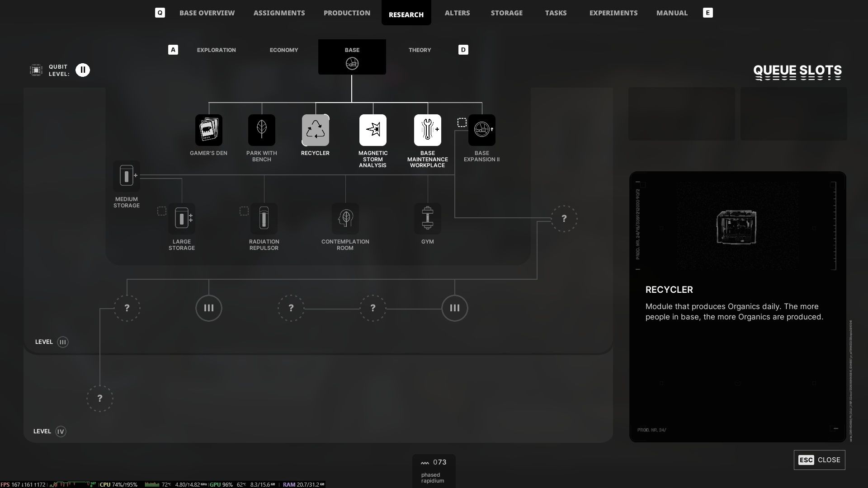
Task: Click the CPU usage readout in overlay
Action: pos(118,484)
